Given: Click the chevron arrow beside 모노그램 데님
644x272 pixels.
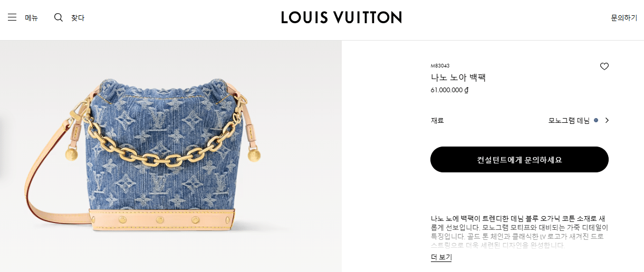Looking at the screenshot, I should point(607,120).
